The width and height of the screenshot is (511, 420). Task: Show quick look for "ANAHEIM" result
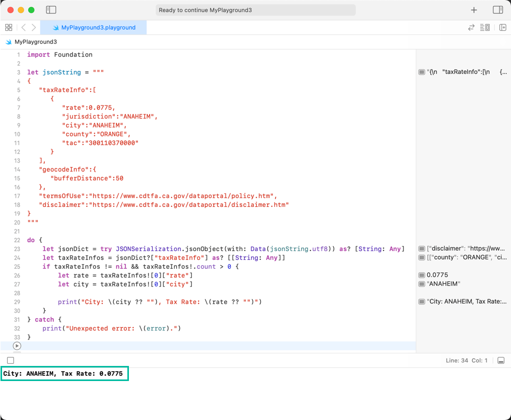point(422,284)
